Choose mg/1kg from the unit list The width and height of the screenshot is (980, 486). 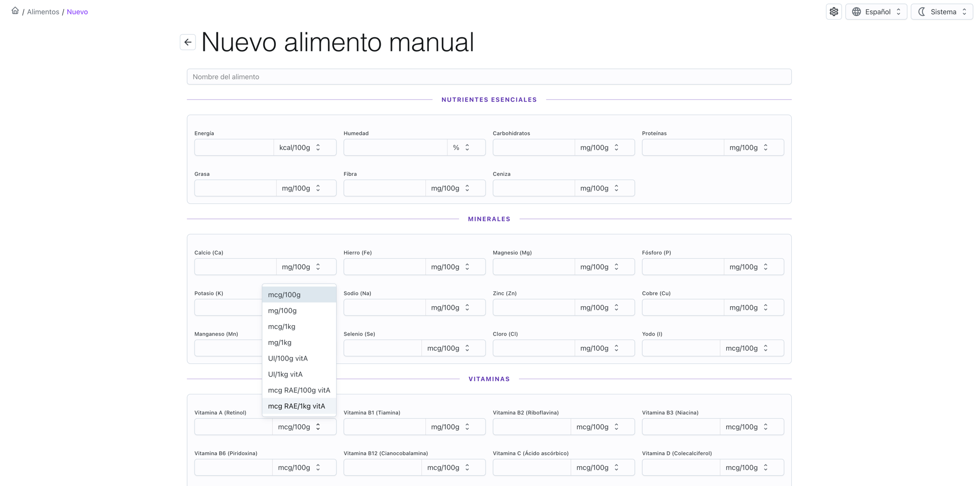[299, 342]
